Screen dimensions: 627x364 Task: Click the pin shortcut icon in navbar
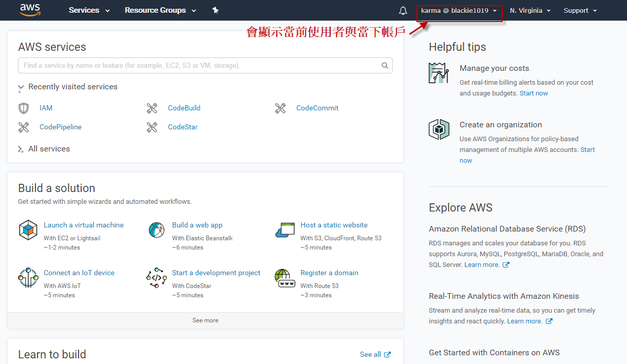coord(216,10)
